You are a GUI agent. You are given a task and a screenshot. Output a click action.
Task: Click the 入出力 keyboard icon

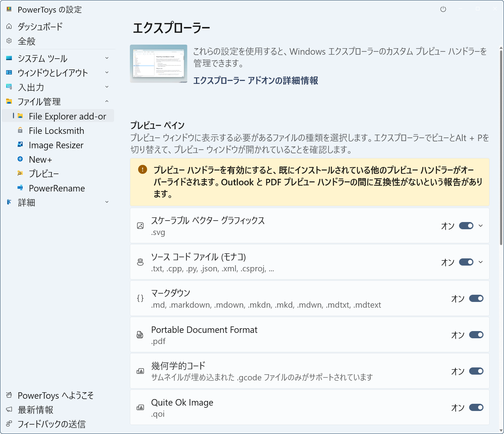point(9,87)
